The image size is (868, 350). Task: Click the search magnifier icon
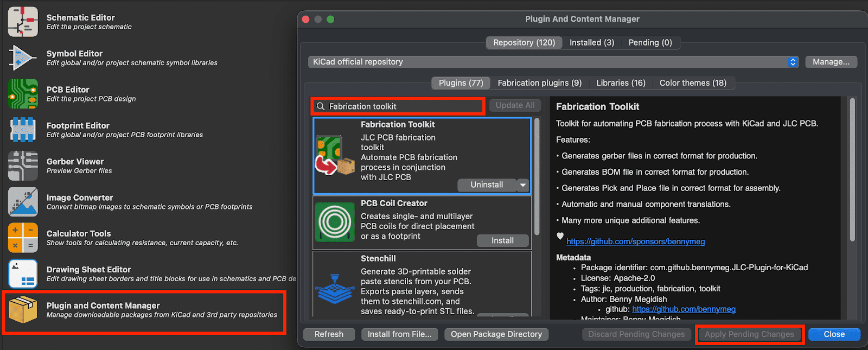(x=321, y=106)
